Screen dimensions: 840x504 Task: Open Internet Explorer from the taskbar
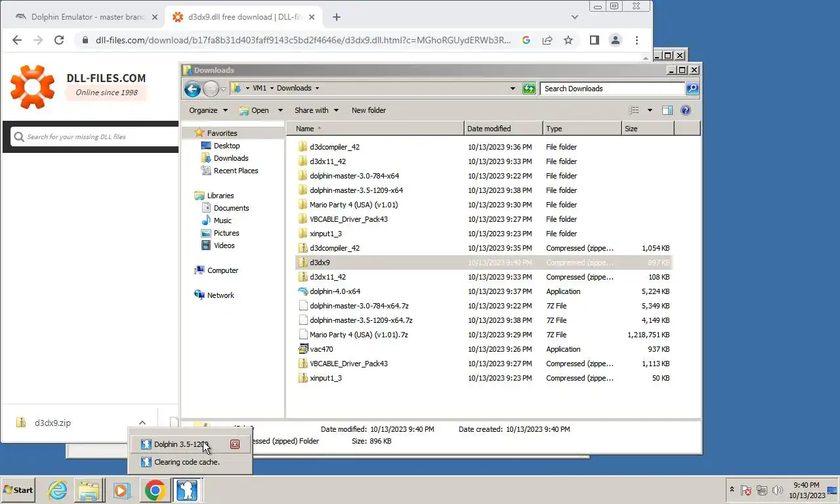[58, 490]
